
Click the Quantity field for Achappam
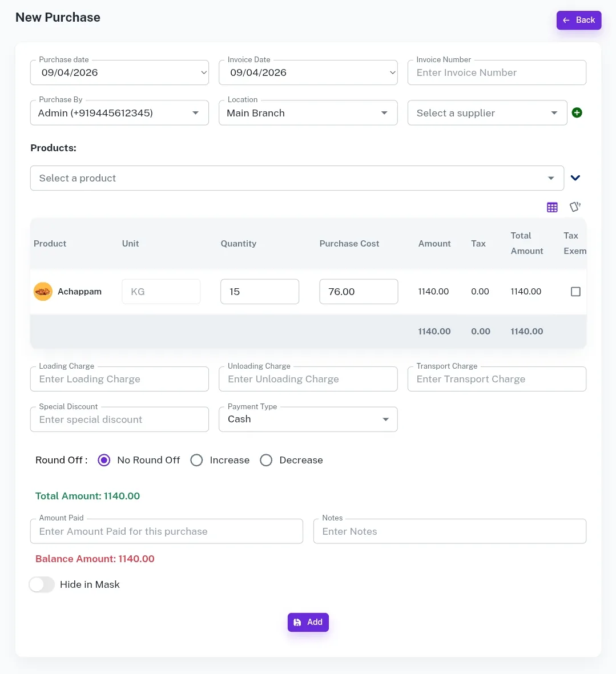(x=260, y=292)
